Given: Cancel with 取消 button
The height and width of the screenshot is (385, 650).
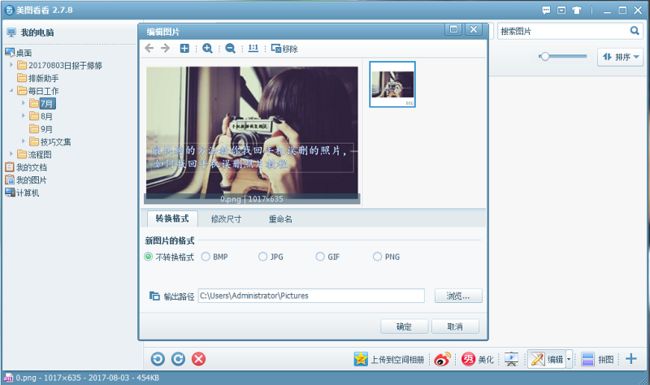Looking at the screenshot, I should click(x=455, y=327).
